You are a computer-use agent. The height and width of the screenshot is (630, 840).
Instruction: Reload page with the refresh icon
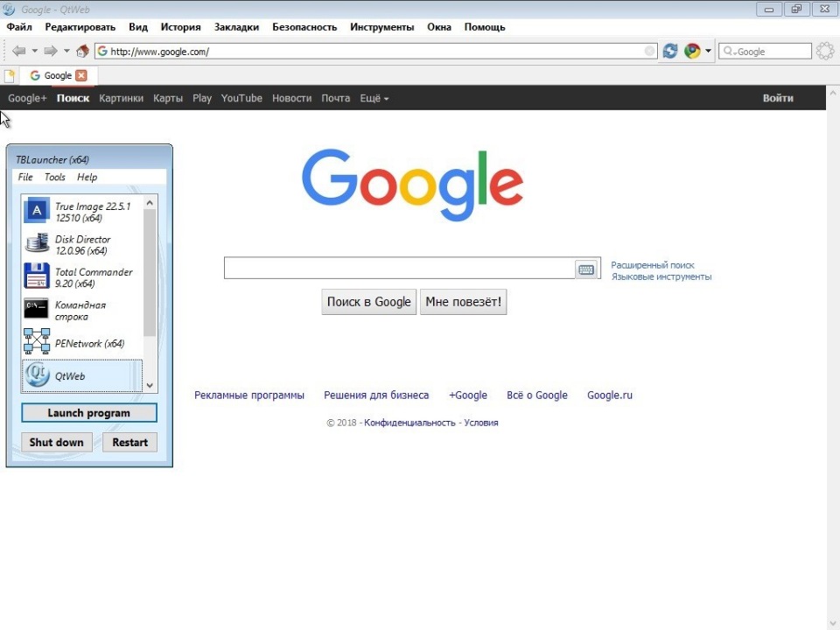670,51
